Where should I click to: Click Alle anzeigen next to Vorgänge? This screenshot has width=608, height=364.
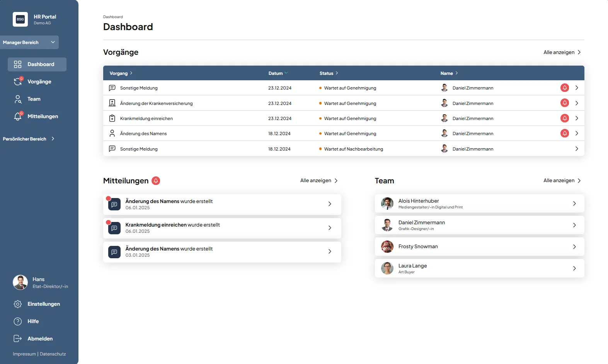[562, 52]
